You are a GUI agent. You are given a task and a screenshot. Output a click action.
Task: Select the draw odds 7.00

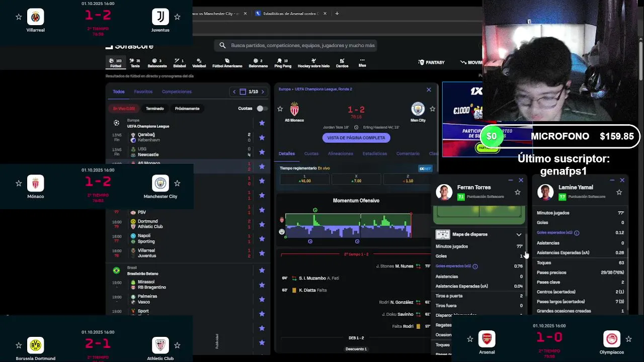356,179
